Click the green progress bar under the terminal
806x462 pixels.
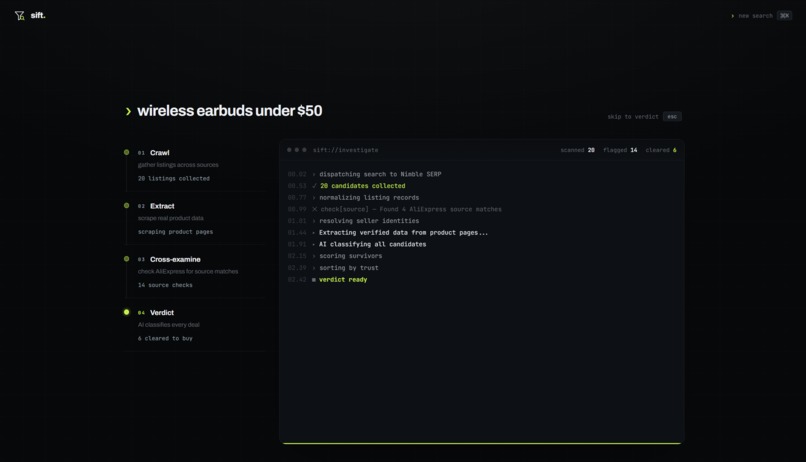[482, 443]
